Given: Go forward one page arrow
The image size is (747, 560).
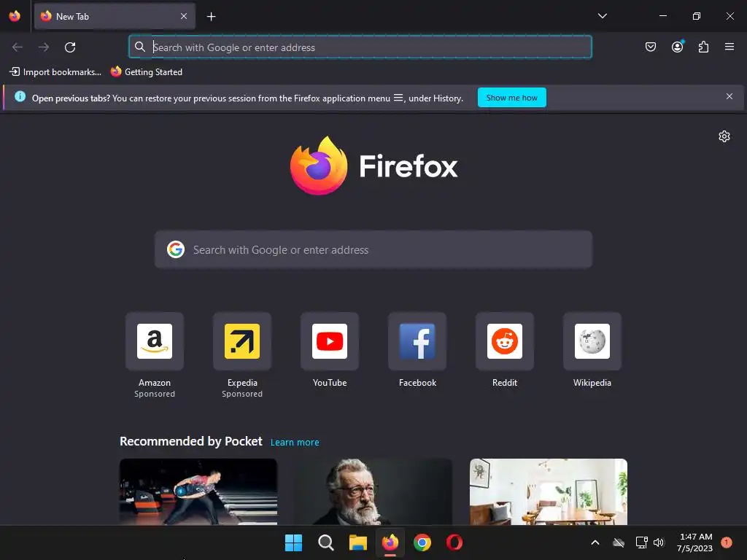Looking at the screenshot, I should click(x=44, y=47).
